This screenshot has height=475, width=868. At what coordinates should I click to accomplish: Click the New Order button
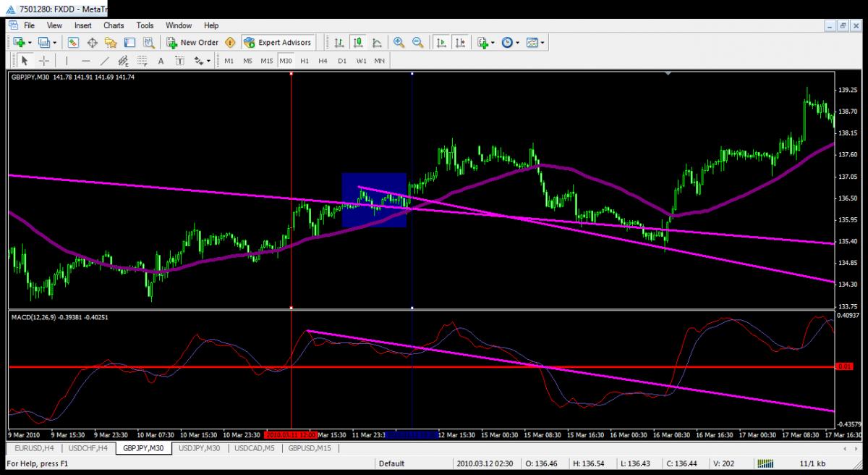point(192,43)
